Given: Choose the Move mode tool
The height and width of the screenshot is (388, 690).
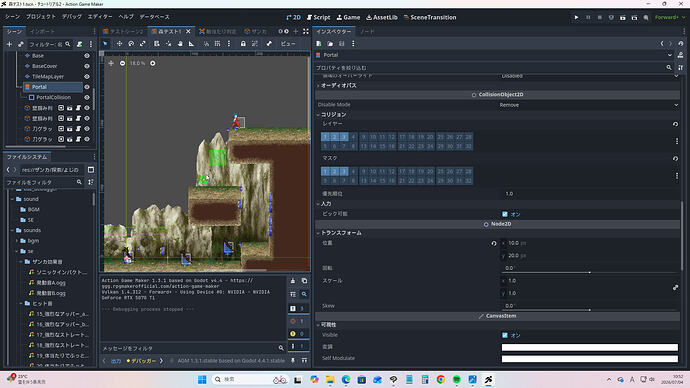Looking at the screenshot, I should click(119, 44).
